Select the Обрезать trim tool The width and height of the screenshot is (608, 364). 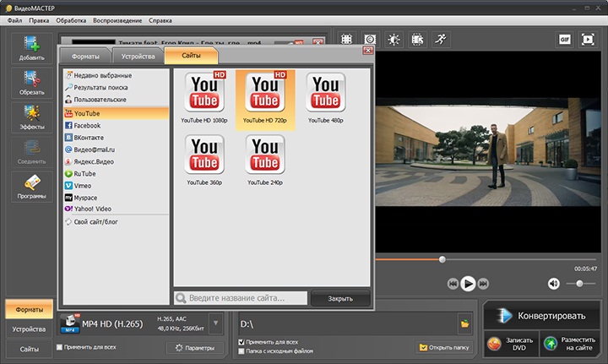32,83
